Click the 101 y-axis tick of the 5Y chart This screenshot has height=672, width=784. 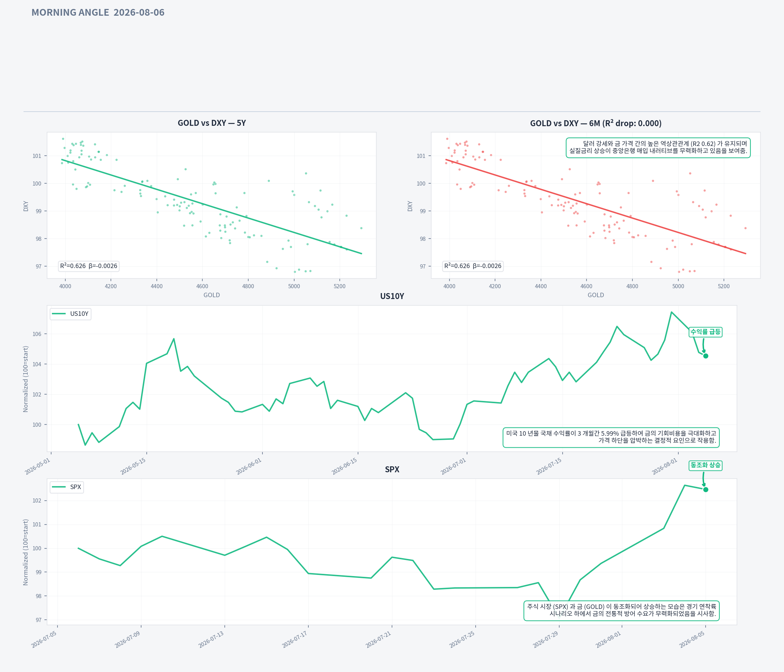37,156
